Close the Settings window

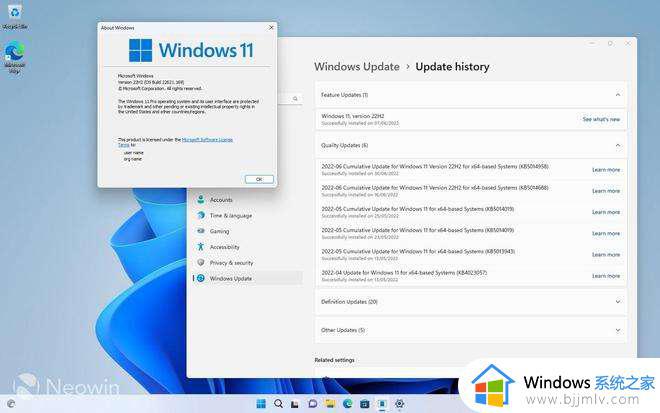point(628,43)
